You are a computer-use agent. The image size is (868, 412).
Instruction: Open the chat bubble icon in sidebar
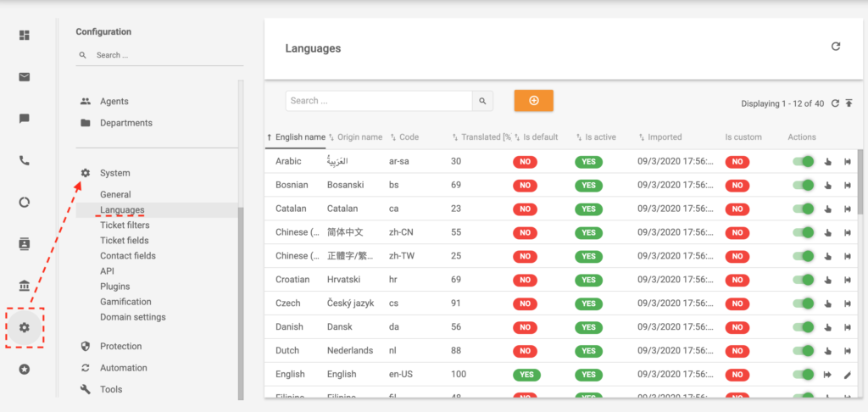coord(25,119)
